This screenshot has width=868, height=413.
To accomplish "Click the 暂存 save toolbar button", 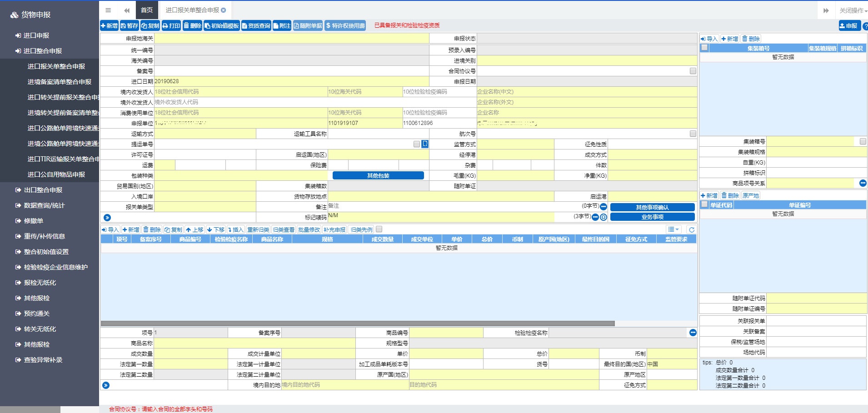I will coord(129,25).
